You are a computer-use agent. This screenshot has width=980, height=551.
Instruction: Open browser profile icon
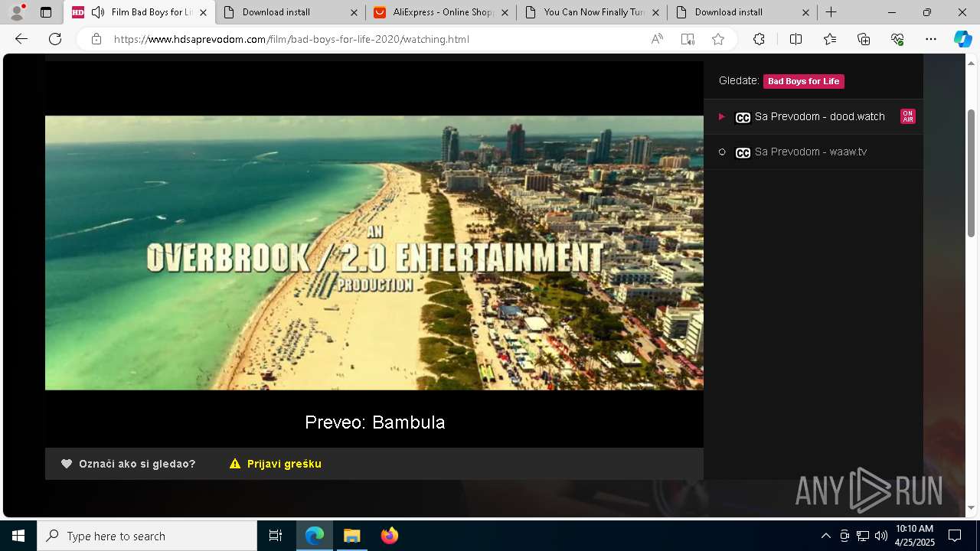(x=17, y=12)
